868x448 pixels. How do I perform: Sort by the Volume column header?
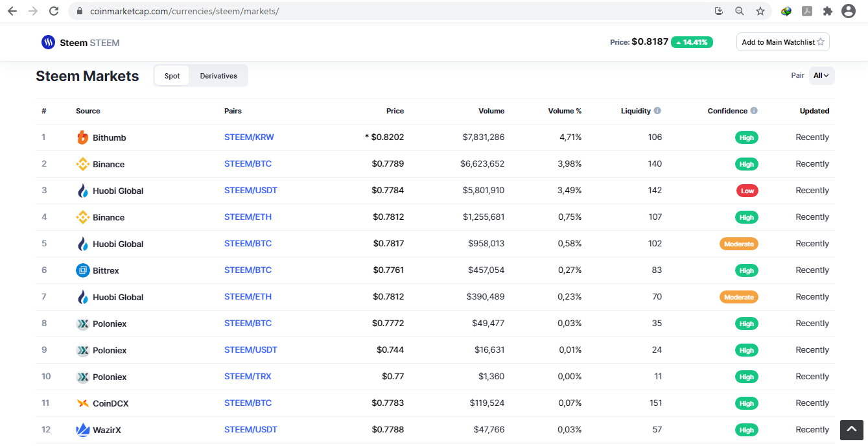(x=491, y=111)
